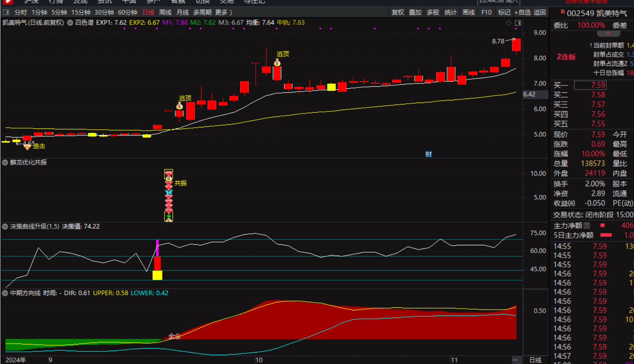This screenshot has height=364, width=634.
Task: Expand 更多 period options
Action: point(224,13)
